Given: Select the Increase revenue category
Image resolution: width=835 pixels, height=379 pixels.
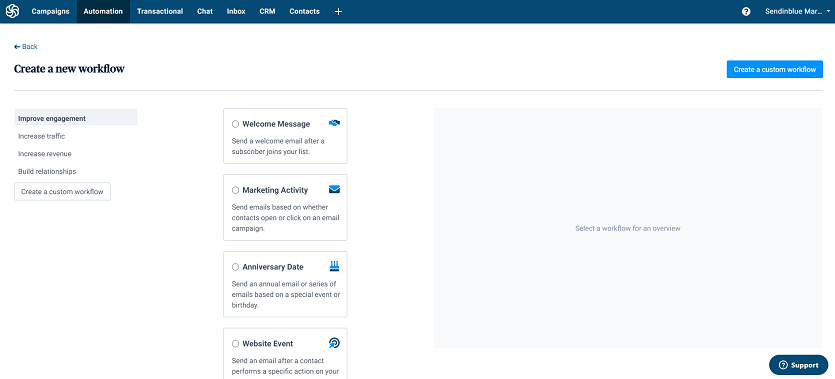Looking at the screenshot, I should tap(45, 154).
